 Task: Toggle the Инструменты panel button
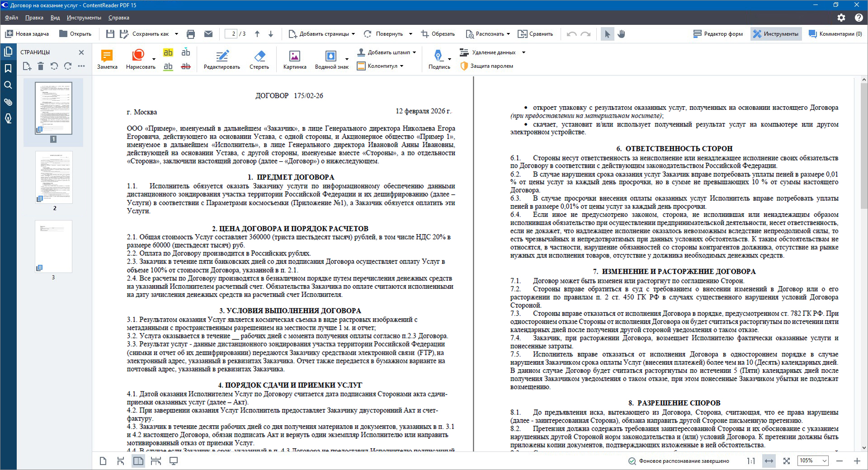coord(776,34)
